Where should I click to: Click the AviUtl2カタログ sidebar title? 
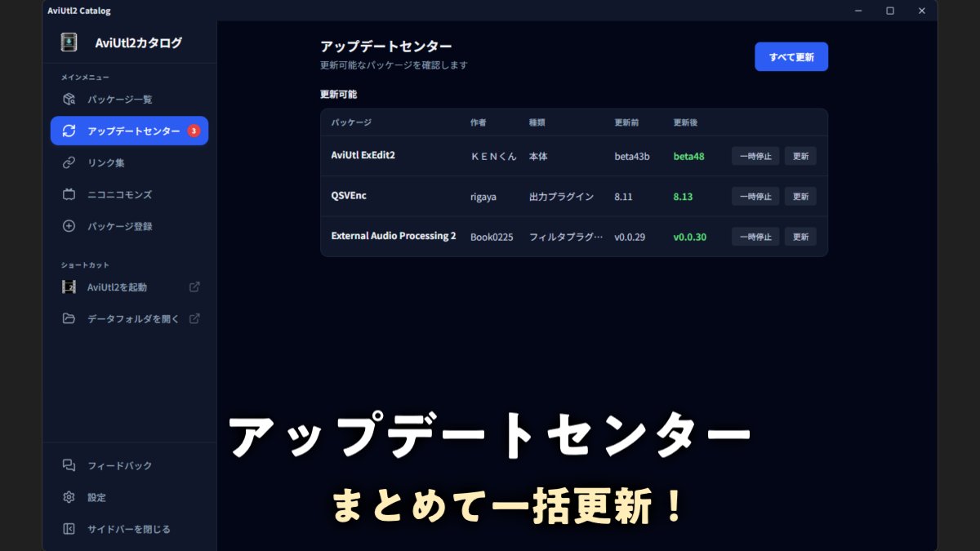click(138, 42)
